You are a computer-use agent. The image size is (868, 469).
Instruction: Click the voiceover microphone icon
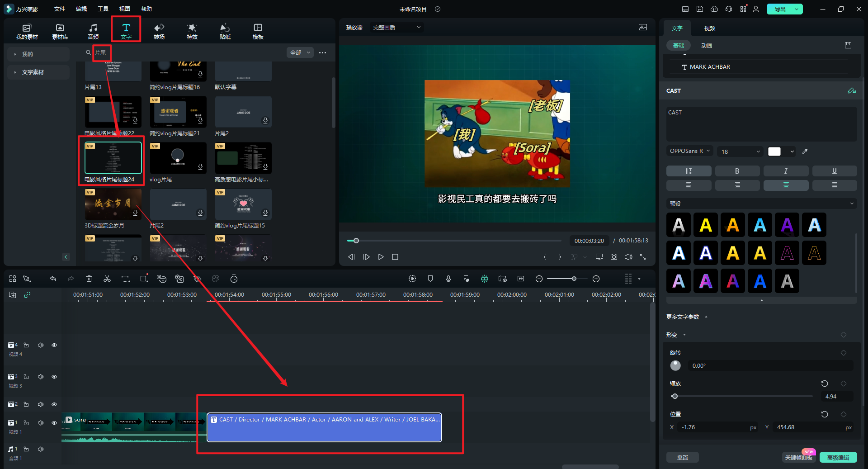(x=448, y=279)
